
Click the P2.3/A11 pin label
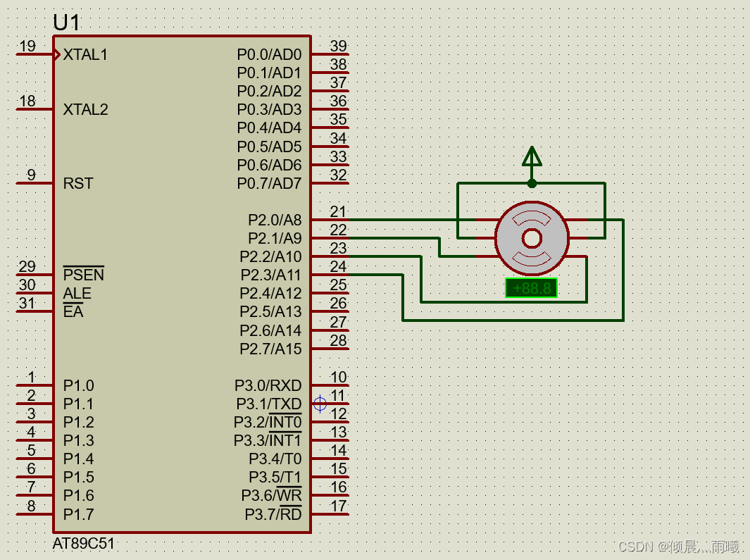click(270, 275)
